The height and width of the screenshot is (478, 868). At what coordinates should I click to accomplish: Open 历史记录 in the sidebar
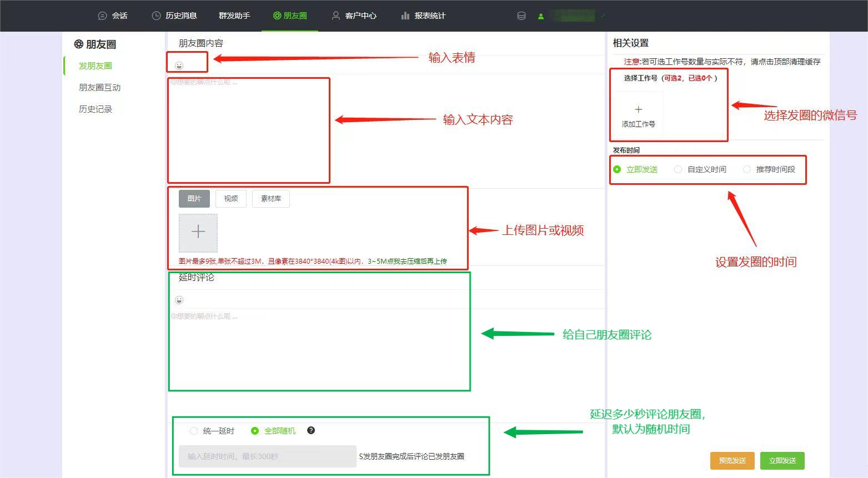coord(95,109)
